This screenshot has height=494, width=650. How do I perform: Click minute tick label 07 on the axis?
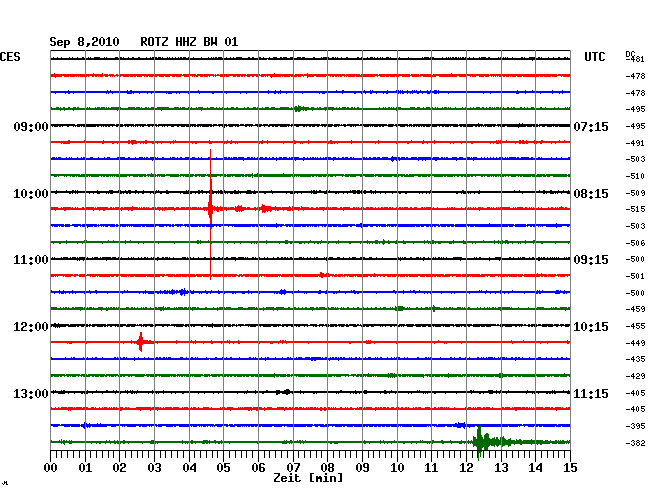[293, 468]
